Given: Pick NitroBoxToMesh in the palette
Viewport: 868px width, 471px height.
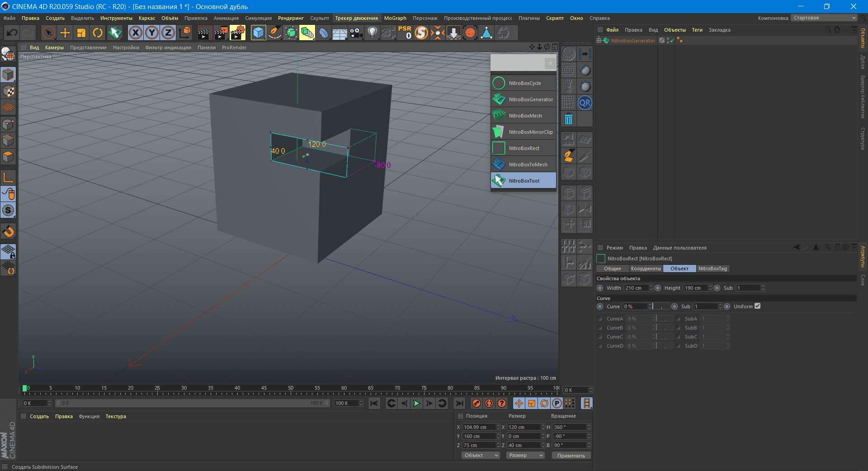Looking at the screenshot, I should pyautogui.click(x=524, y=165).
